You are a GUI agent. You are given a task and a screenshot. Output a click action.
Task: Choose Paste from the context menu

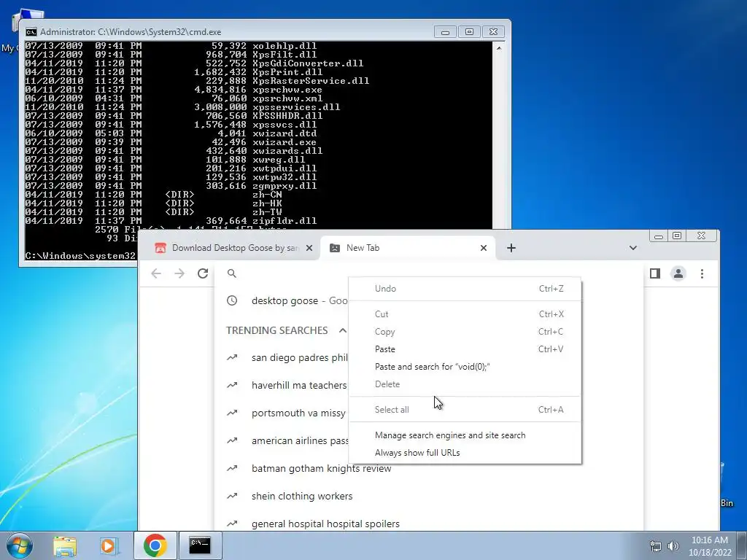point(465,349)
